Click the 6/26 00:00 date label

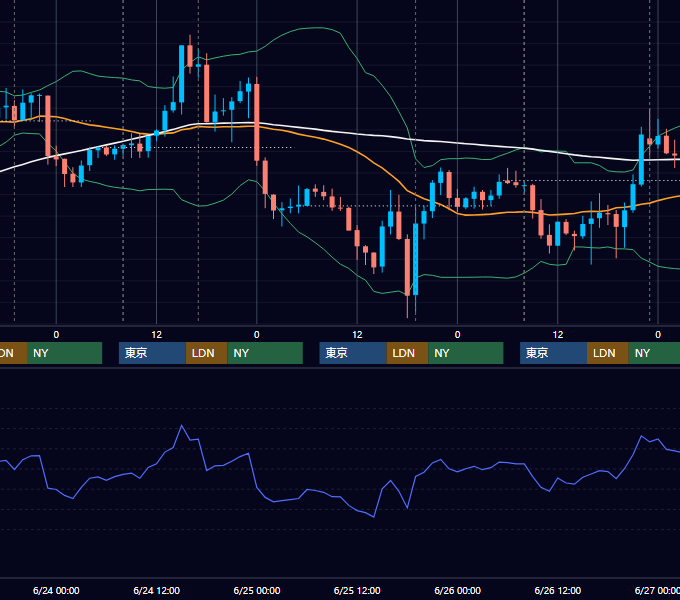[458, 590]
